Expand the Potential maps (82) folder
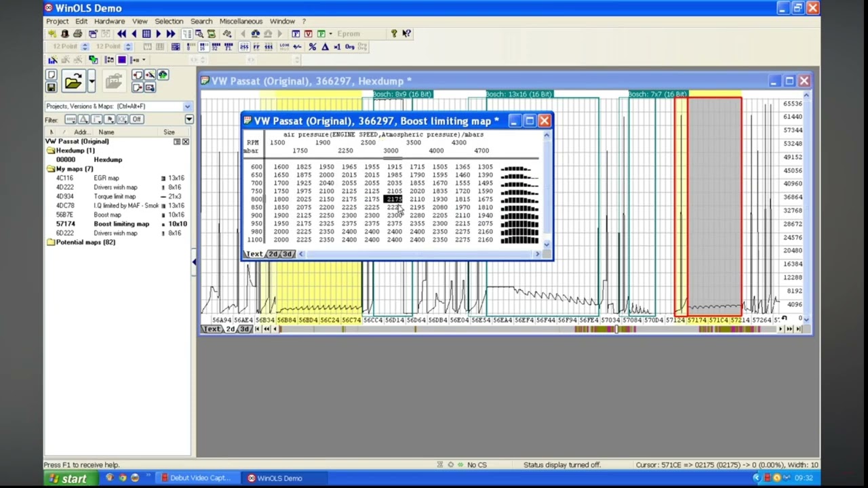Viewport: 868px width, 488px height. (51, 242)
